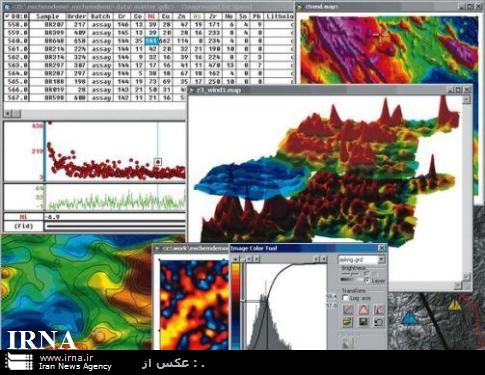Click the save icon in Image Color Tool
This screenshot has width=485, height=375.
[x=363, y=322]
